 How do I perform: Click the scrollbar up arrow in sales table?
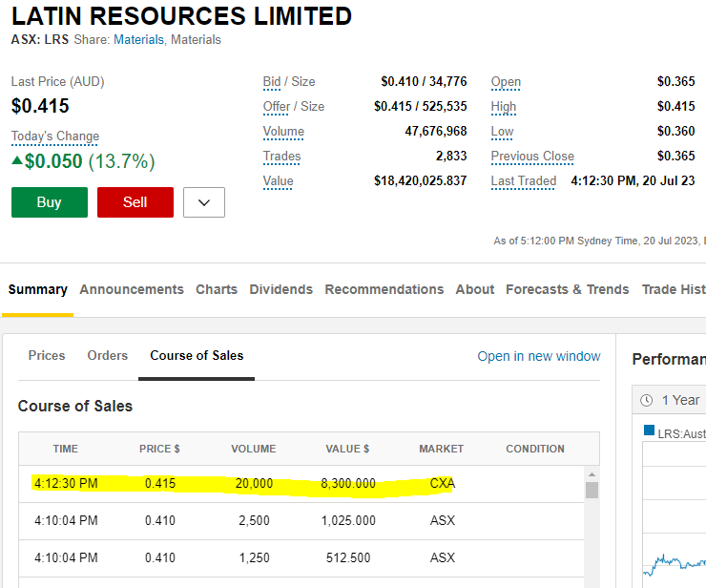592,475
